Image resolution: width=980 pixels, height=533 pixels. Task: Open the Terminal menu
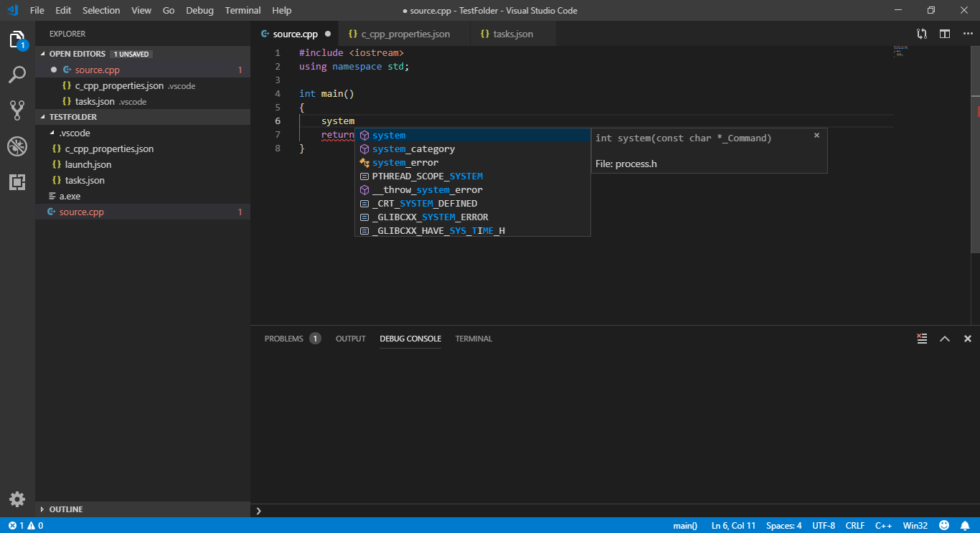(x=242, y=11)
